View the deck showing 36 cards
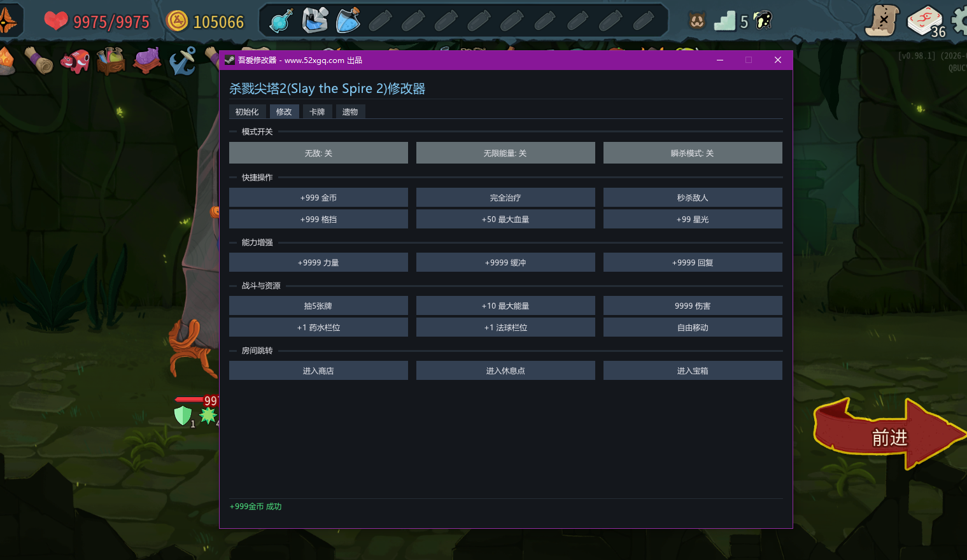This screenshot has height=560, width=967. point(925,20)
